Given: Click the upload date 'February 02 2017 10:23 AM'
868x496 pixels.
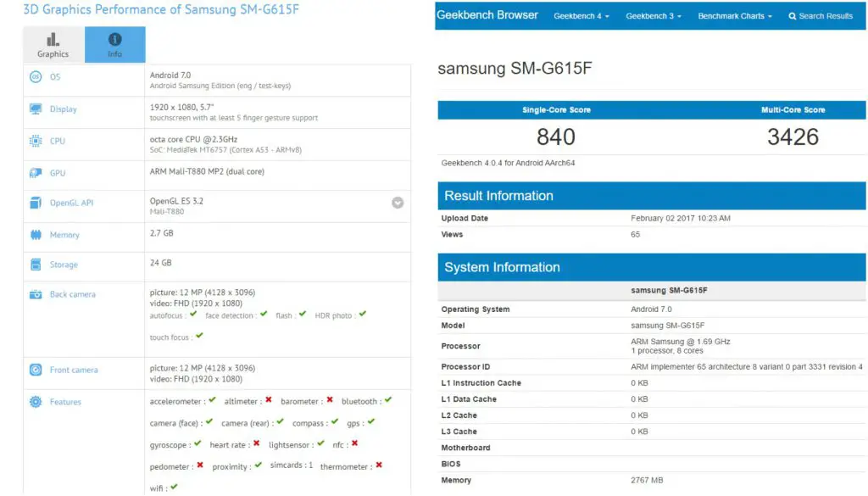Looking at the screenshot, I should [681, 218].
